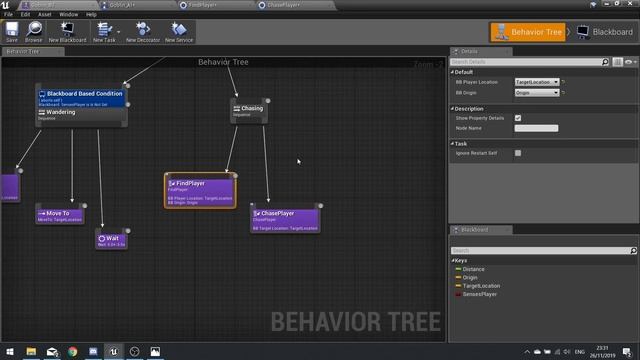Switch to the FindPlayer tab
Screen dimensions: 640x360
coord(214,5)
